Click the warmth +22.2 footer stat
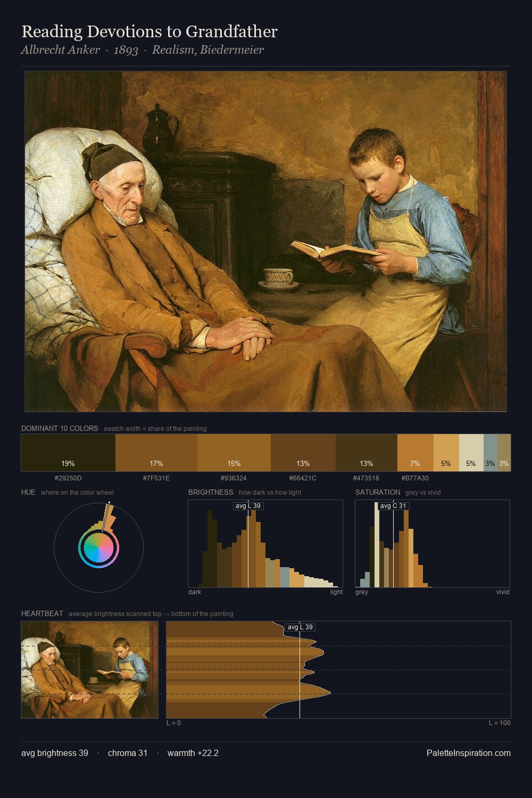This screenshot has height=798, width=532. point(193,753)
